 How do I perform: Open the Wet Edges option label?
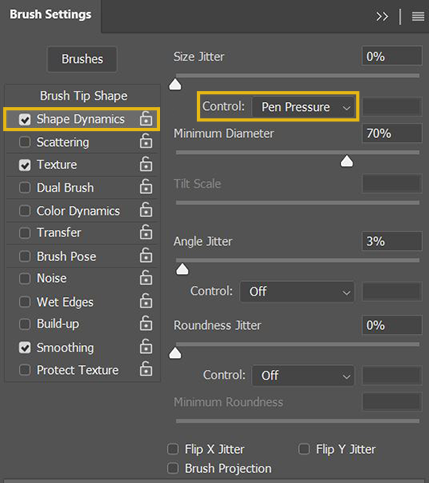pyautogui.click(x=65, y=302)
